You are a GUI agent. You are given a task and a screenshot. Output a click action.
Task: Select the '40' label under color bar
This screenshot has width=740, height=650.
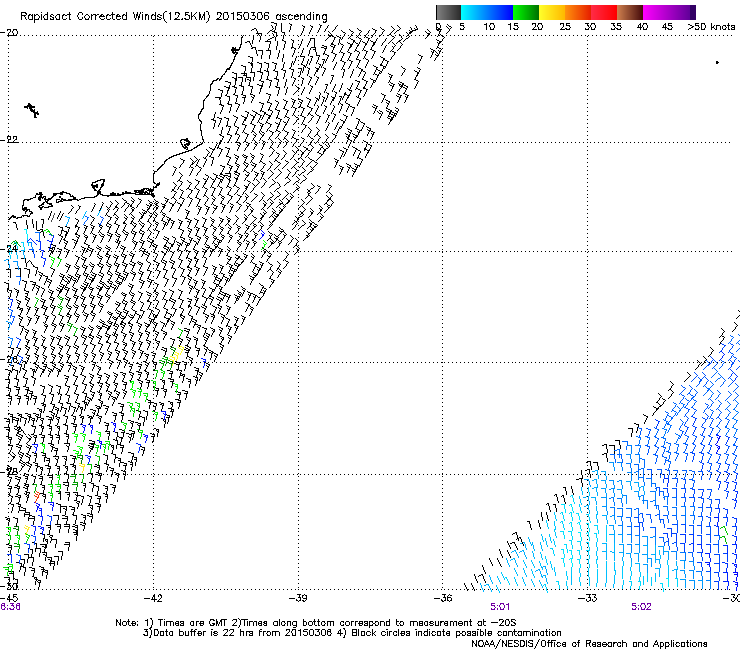tap(642, 27)
